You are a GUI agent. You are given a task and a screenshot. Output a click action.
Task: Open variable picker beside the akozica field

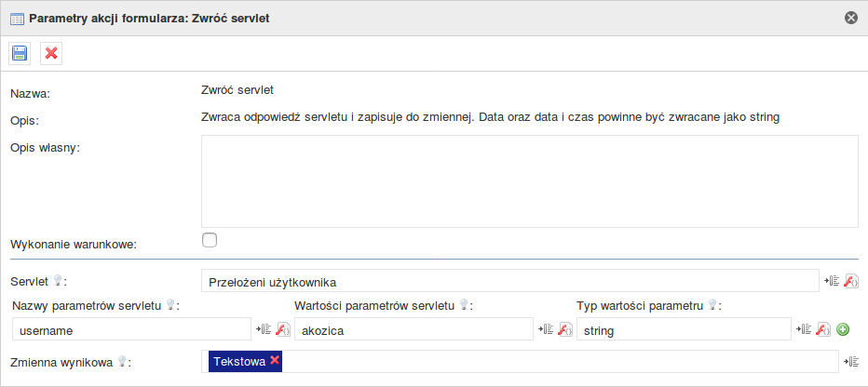pyautogui.click(x=546, y=329)
